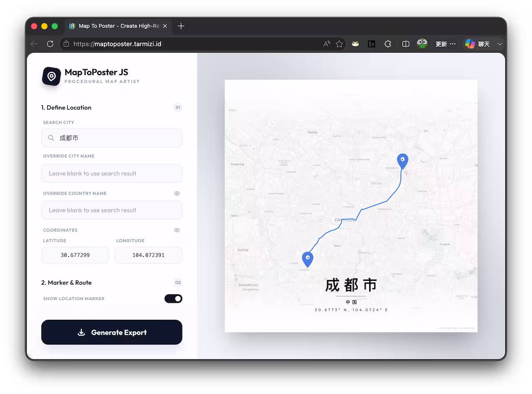
Task: Go back using the browser back arrow
Action: click(34, 44)
